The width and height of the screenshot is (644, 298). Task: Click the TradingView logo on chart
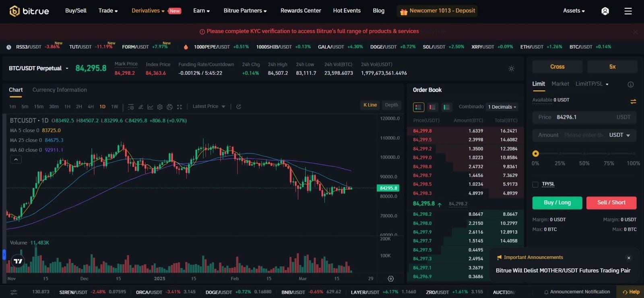coord(18,261)
